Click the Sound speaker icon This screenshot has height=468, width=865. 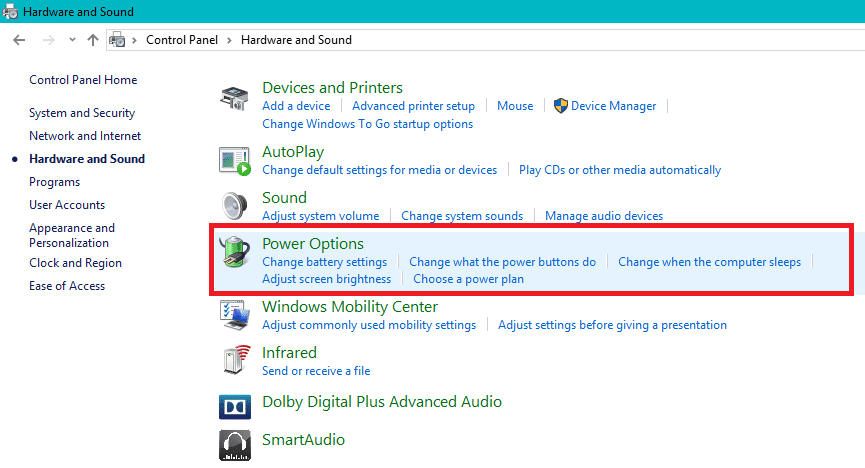click(x=234, y=206)
